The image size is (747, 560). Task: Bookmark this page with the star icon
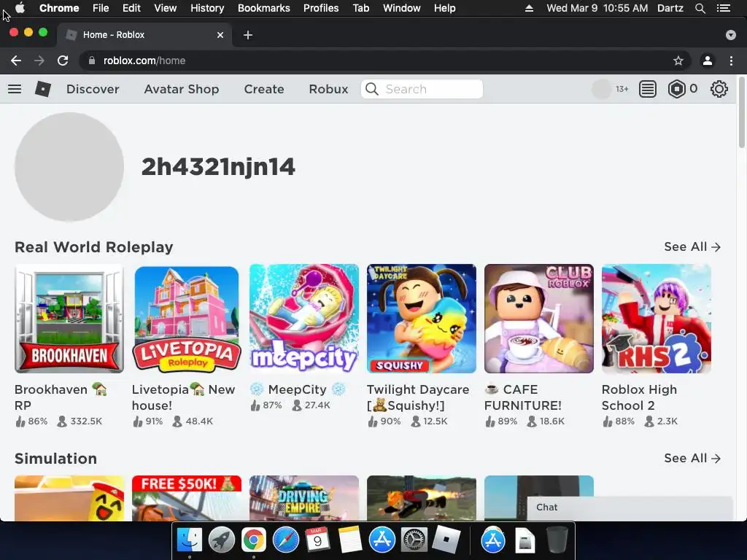pos(678,61)
